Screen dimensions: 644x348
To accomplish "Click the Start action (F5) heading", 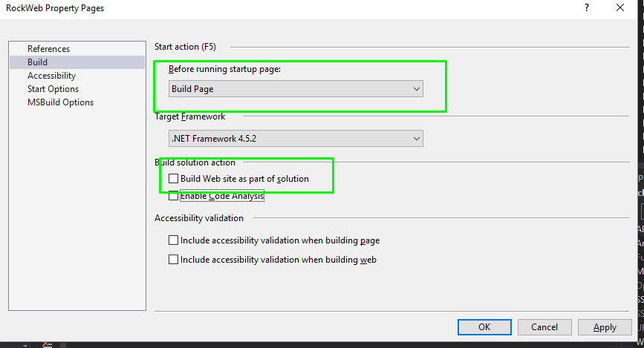I will [185, 47].
